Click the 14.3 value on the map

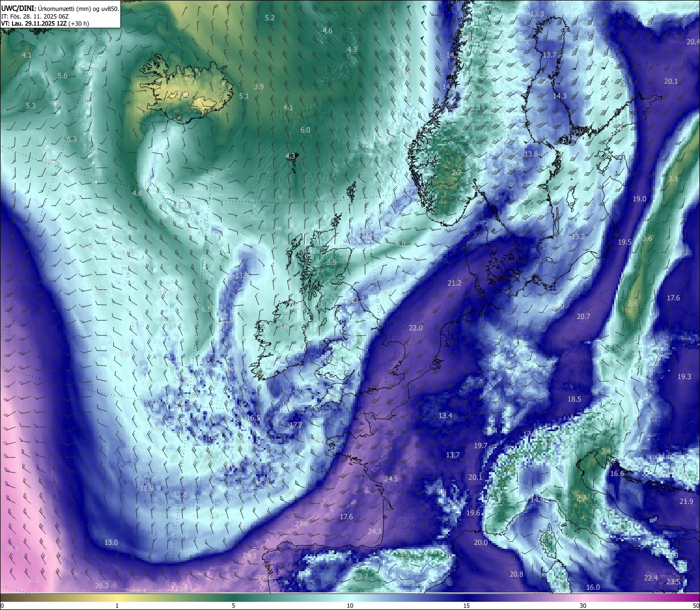[559, 96]
